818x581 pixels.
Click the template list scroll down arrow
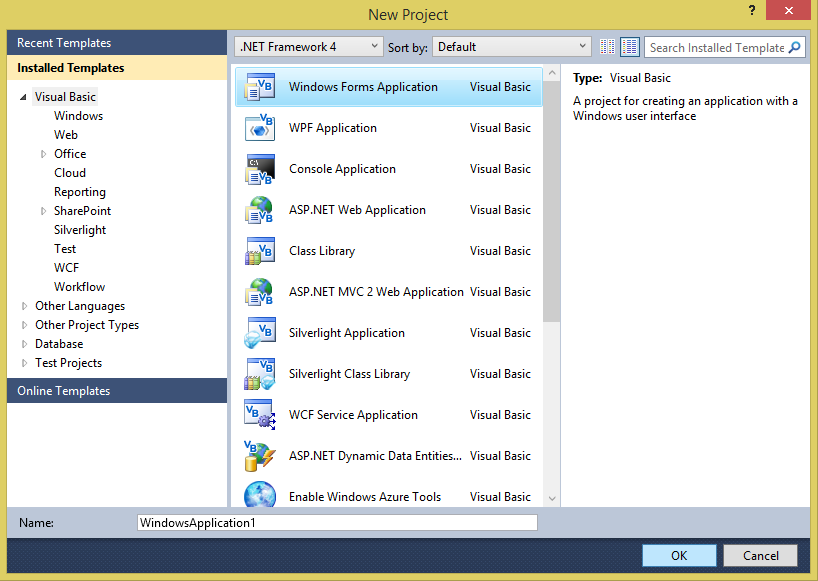coord(551,499)
